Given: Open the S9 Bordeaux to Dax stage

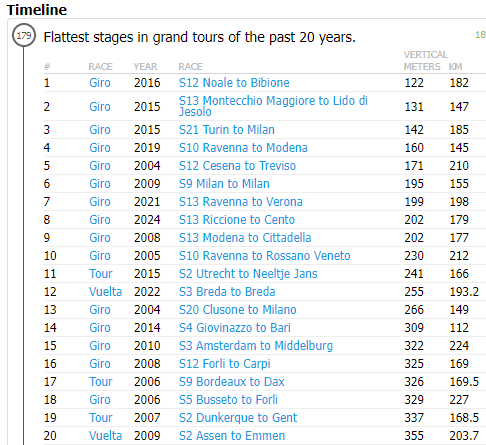Looking at the screenshot, I should point(231,382).
